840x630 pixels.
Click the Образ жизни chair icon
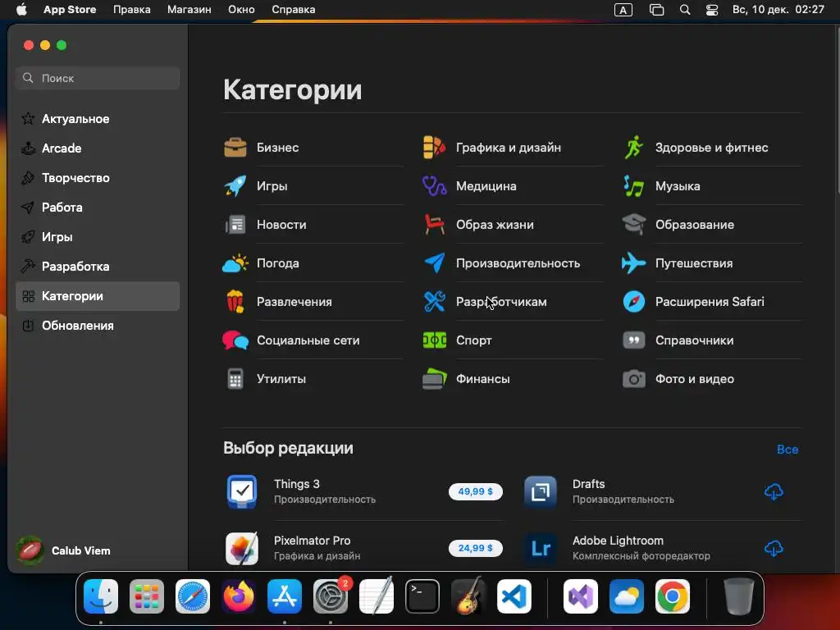[x=435, y=225]
